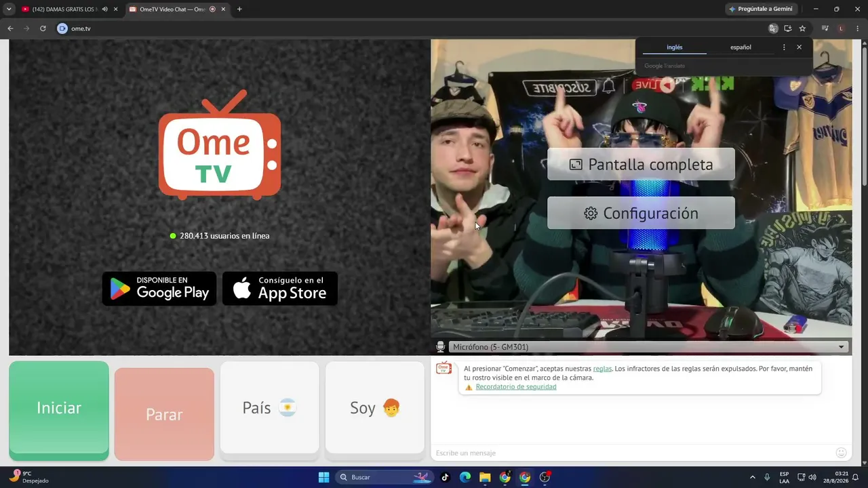The height and width of the screenshot is (488, 868).
Task: Open the translate popup options menu
Action: coord(784,47)
